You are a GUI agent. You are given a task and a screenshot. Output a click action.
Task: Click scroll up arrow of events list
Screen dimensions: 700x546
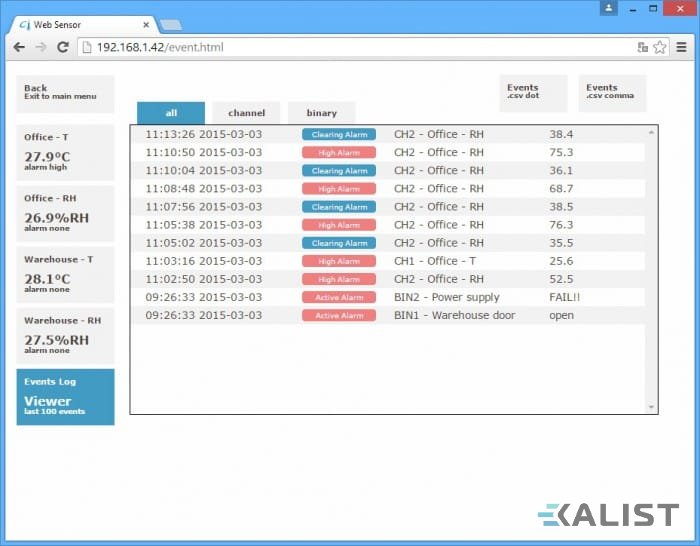651,133
